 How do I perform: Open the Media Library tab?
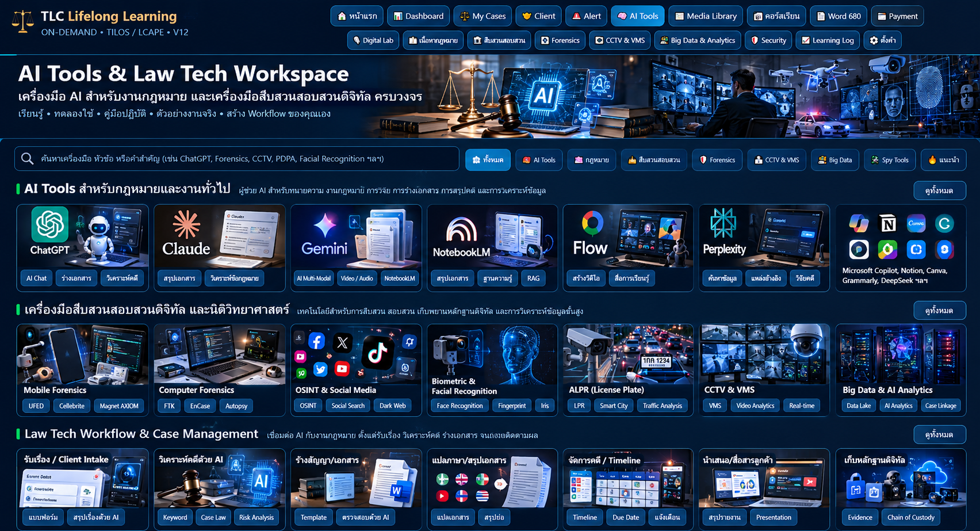point(706,16)
